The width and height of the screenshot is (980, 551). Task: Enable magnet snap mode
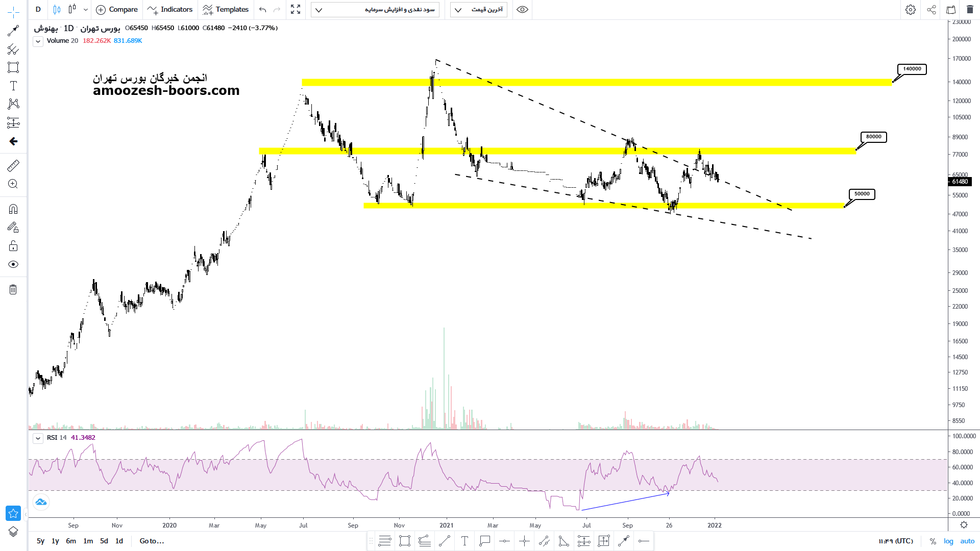pos(13,209)
